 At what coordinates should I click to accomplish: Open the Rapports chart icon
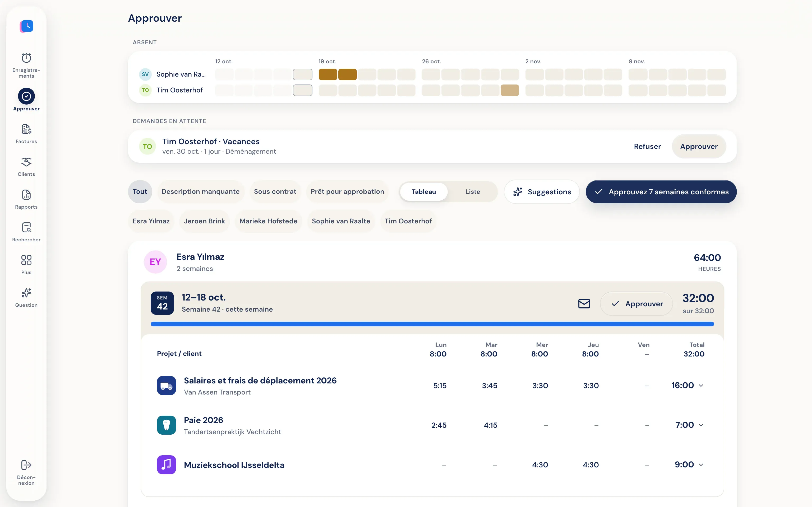tap(26, 195)
